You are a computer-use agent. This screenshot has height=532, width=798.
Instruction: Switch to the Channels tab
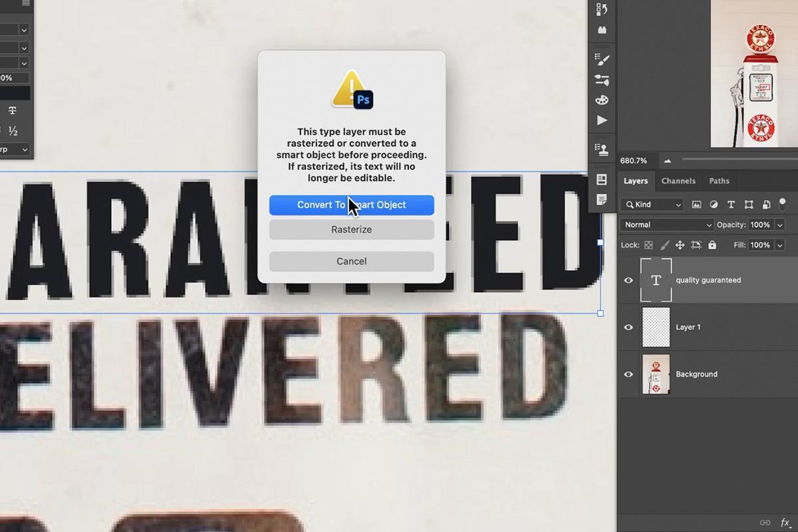click(x=678, y=181)
